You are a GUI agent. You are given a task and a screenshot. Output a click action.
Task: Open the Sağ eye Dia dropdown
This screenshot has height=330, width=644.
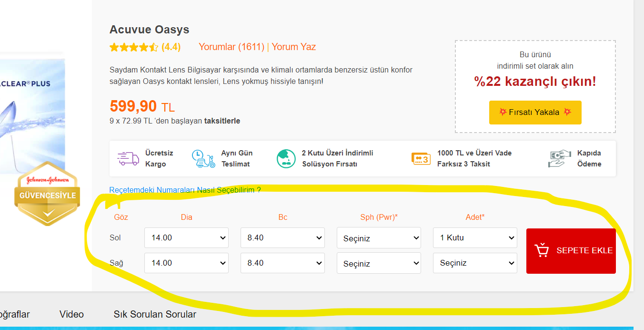(186, 263)
